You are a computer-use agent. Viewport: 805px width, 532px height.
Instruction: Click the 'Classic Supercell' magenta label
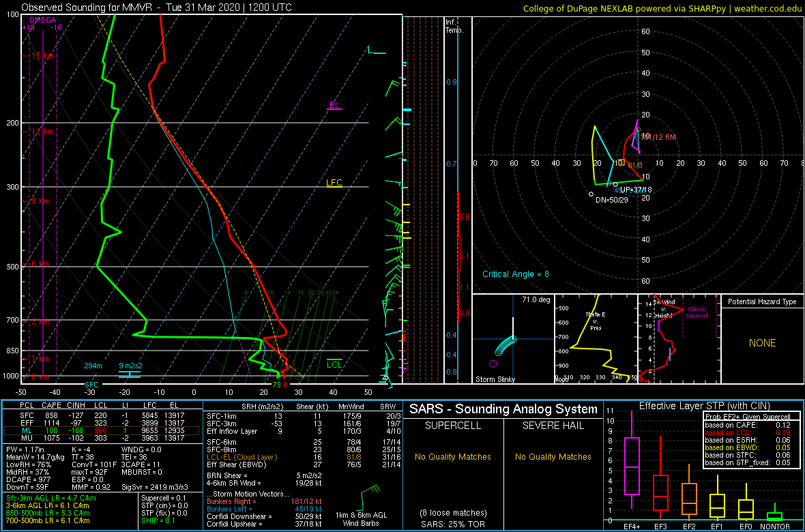697,312
